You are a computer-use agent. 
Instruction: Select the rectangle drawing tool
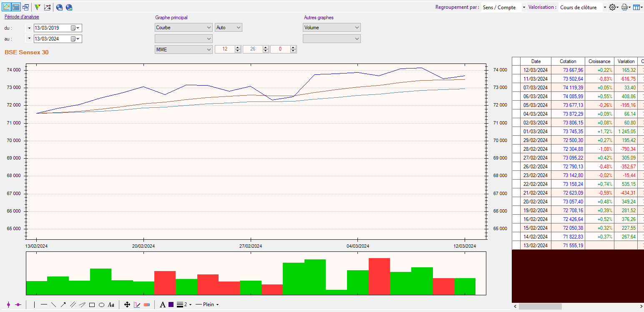click(92, 305)
